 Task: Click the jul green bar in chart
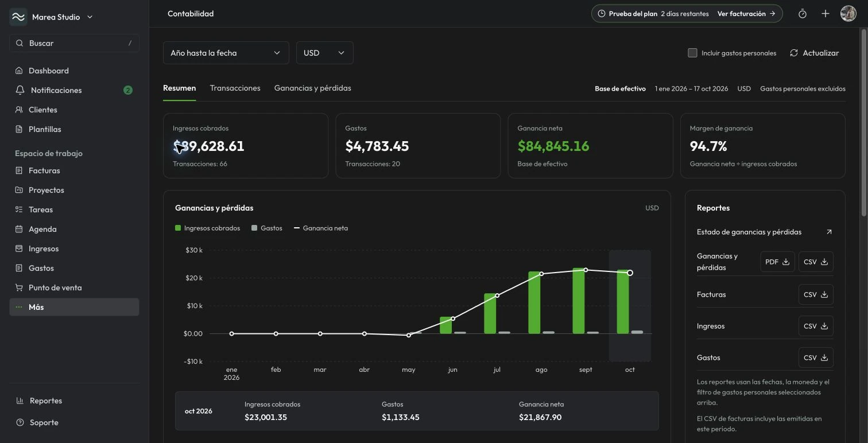tap(490, 313)
